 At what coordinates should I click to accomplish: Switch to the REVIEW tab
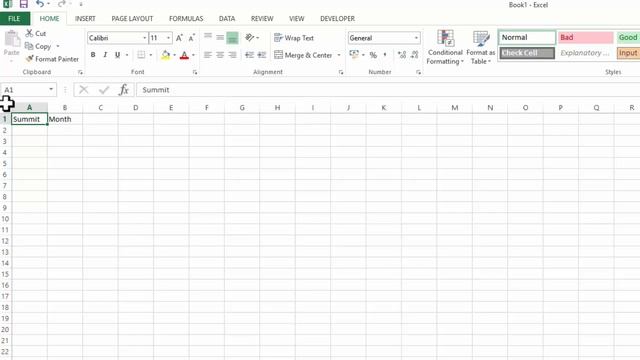click(x=262, y=19)
